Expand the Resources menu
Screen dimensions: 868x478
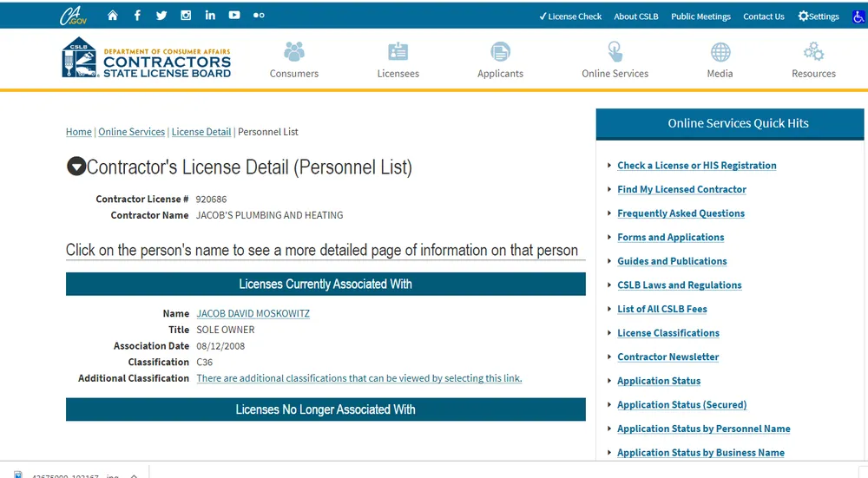tap(813, 60)
